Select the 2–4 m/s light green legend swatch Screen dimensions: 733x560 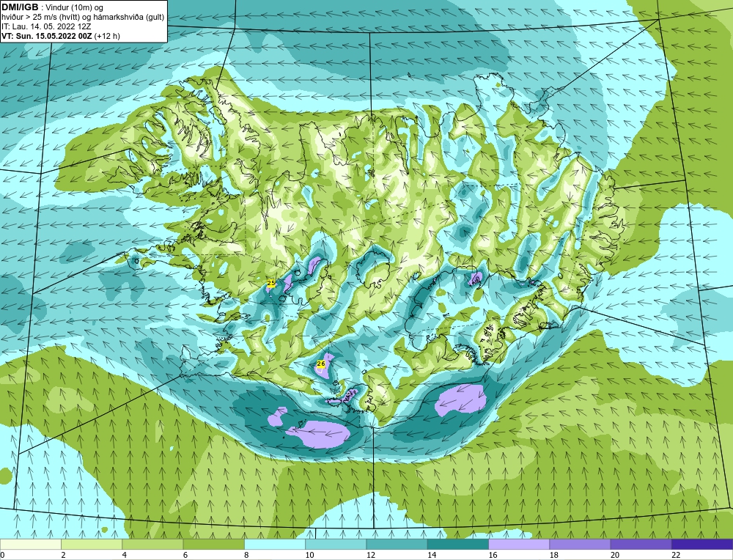[x=92, y=544]
